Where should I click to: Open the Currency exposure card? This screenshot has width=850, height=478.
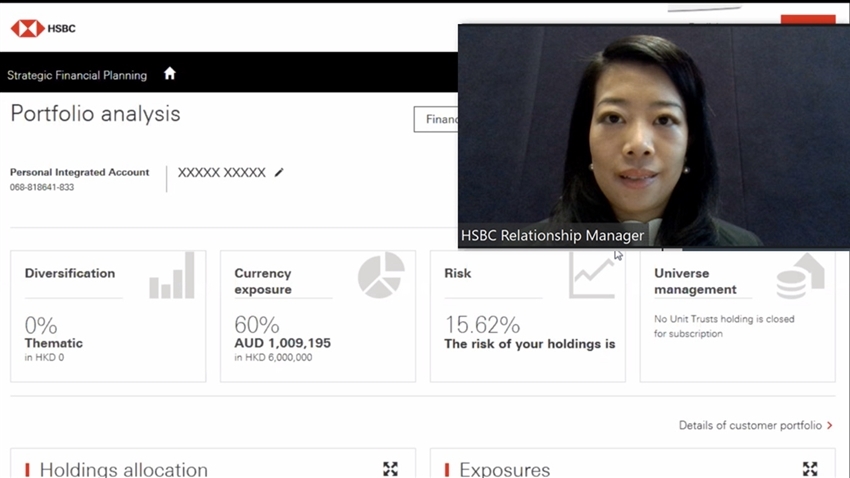[318, 316]
